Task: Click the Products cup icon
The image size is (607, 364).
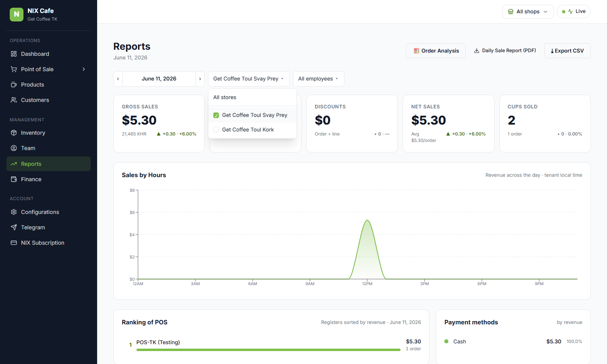Action: [14, 85]
